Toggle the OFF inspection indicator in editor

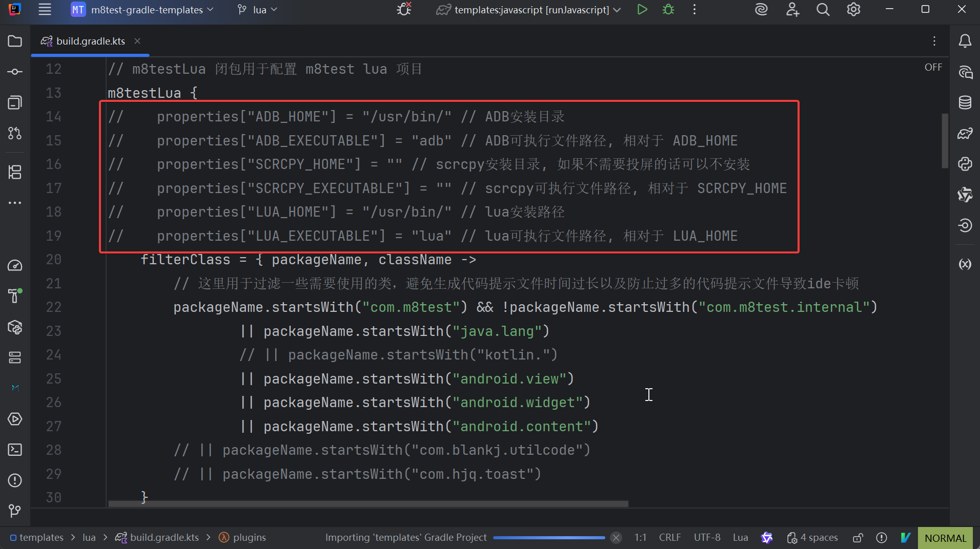[x=933, y=68]
